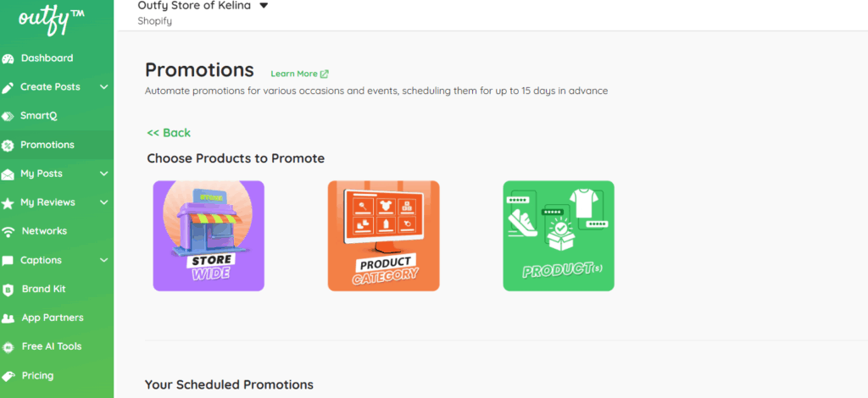The image size is (868, 398).
Task: Click the SmartQ icon in sidebar
Action: [x=8, y=116]
